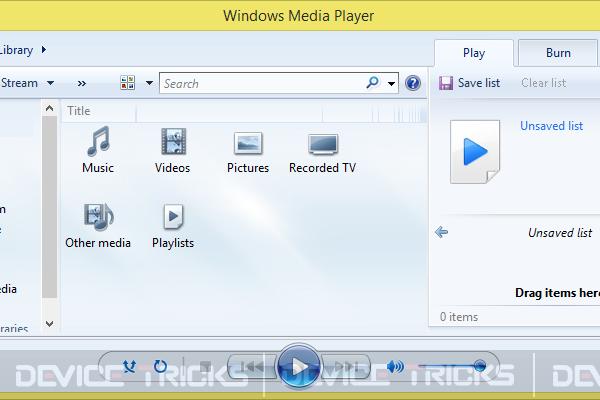Switch to the Burn tab

558,53
